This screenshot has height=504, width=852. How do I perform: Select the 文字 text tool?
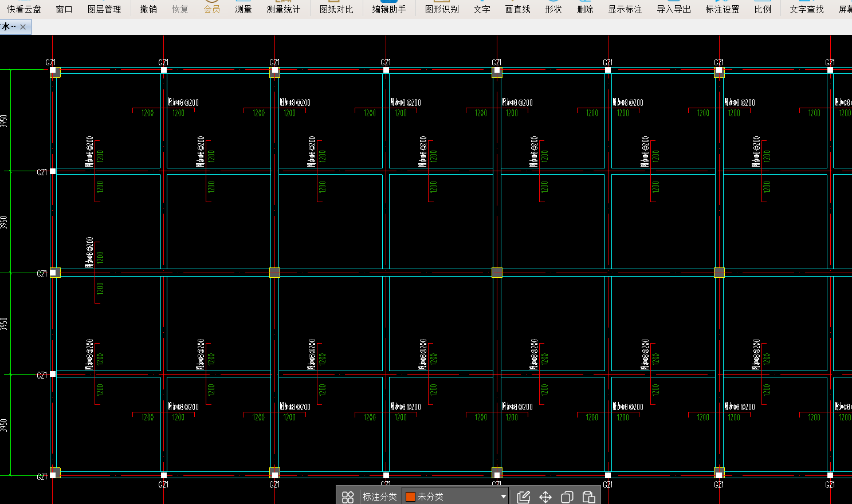482,9
